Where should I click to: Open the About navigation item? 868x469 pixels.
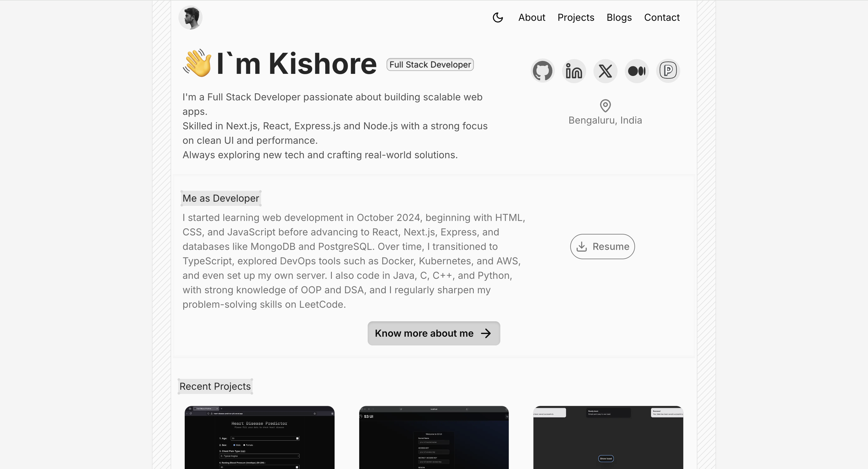tap(531, 17)
